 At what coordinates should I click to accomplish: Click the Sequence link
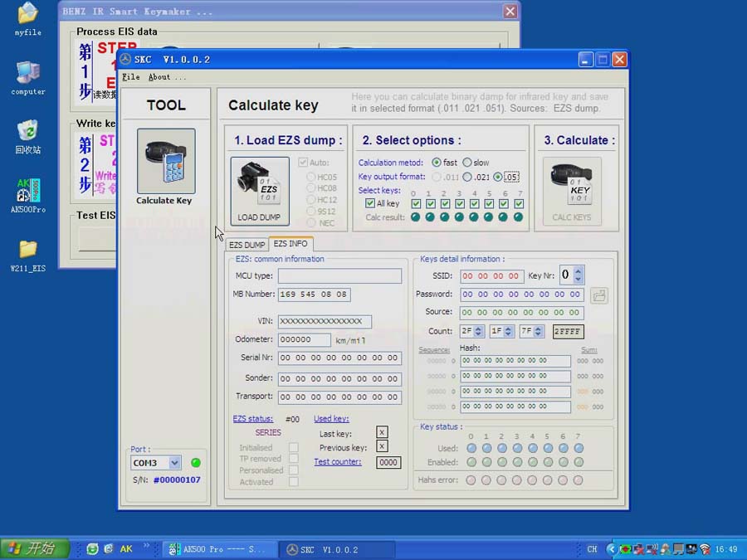click(434, 350)
